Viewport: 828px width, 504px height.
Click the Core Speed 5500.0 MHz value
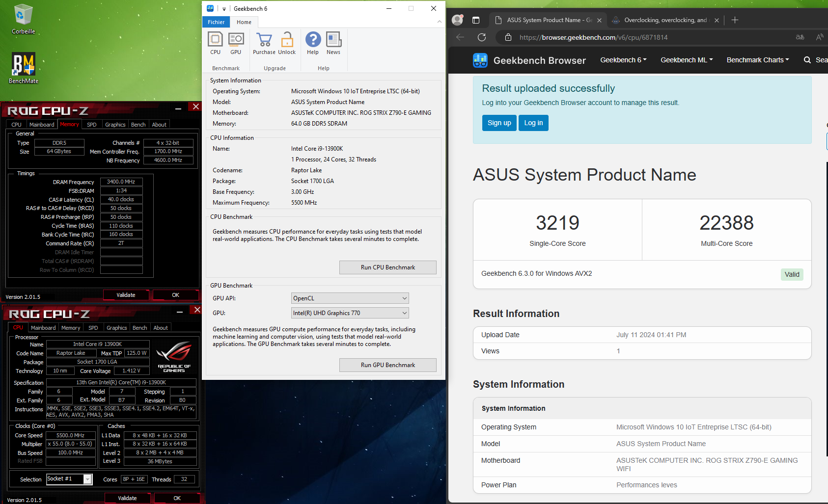71,435
